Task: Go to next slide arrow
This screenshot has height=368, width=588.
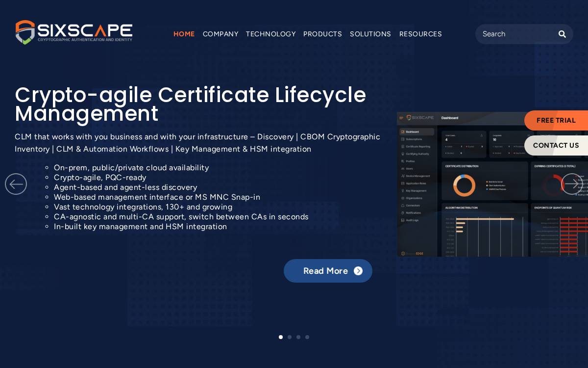Action: click(x=572, y=184)
